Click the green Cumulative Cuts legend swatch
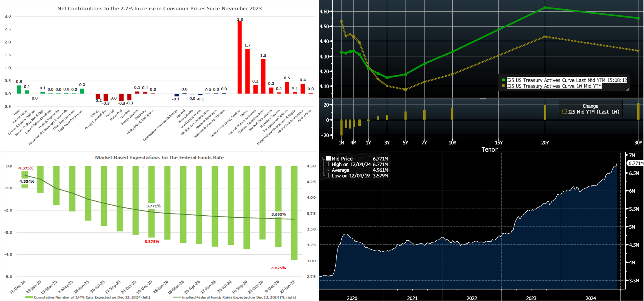Screen dimensions: 644x301 29,297
